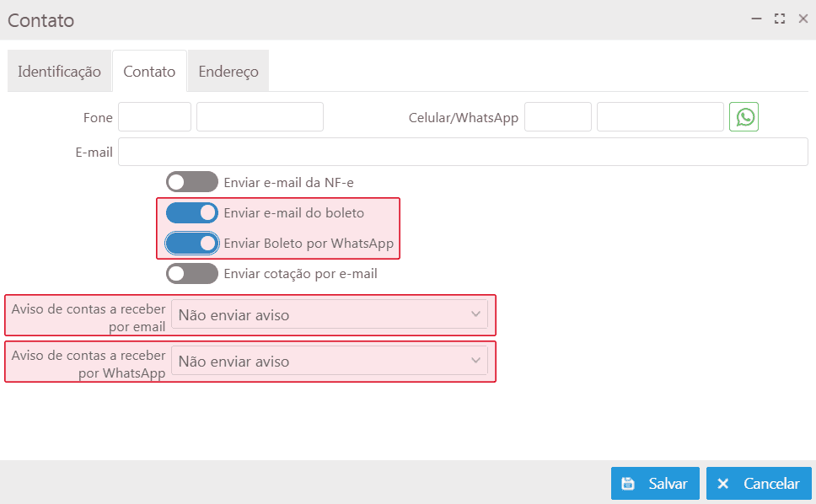Viewport: 816px width, 504px height.
Task: Click the Celular/WhatsApp number field
Action: pos(660,117)
